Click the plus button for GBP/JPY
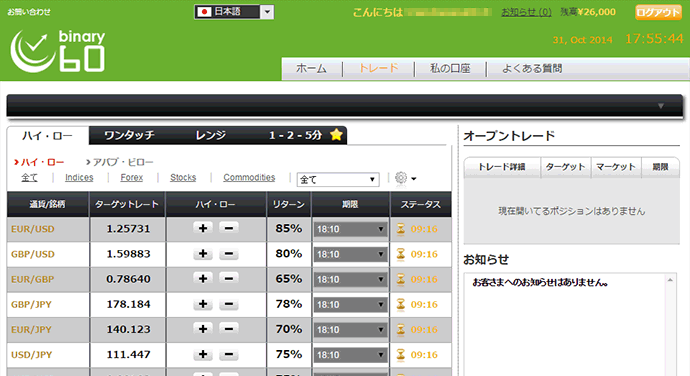 point(203,304)
